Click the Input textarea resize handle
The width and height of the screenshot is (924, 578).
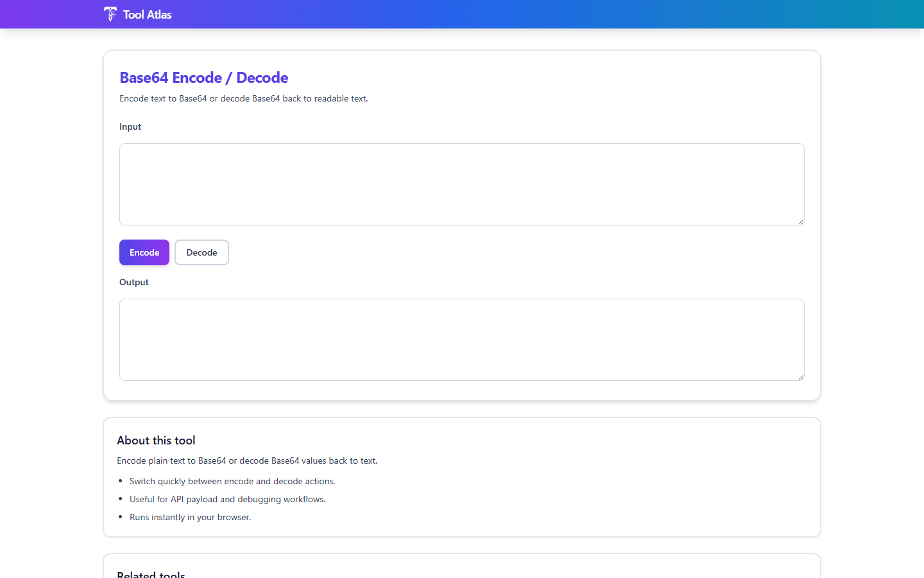tap(801, 222)
